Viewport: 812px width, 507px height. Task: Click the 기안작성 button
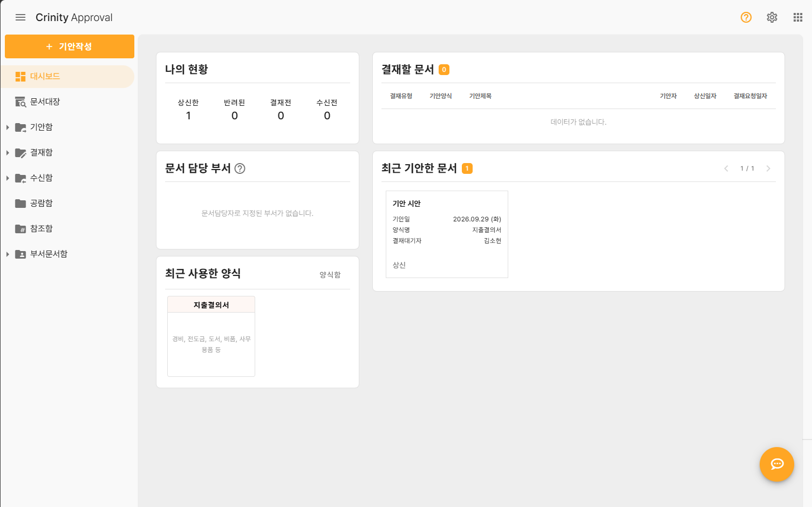click(70, 46)
